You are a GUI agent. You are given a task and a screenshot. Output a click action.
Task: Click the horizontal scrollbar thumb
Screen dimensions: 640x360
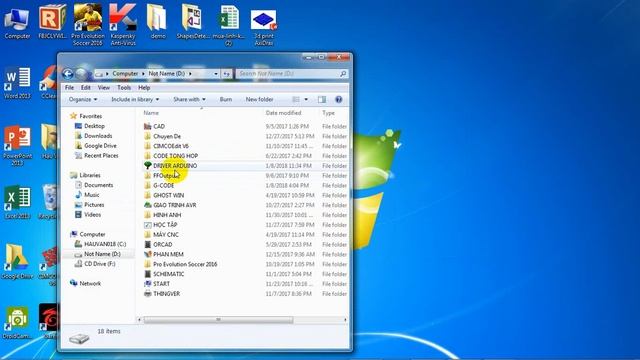coord(218,320)
